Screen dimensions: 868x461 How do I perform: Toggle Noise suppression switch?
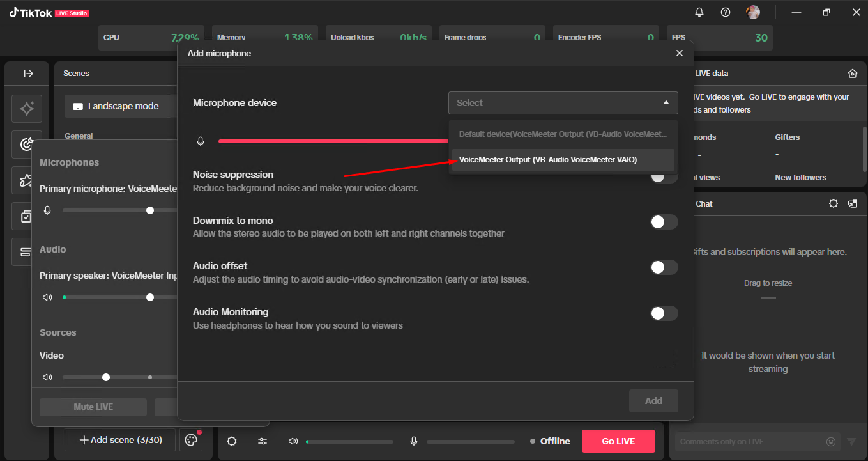coord(664,176)
